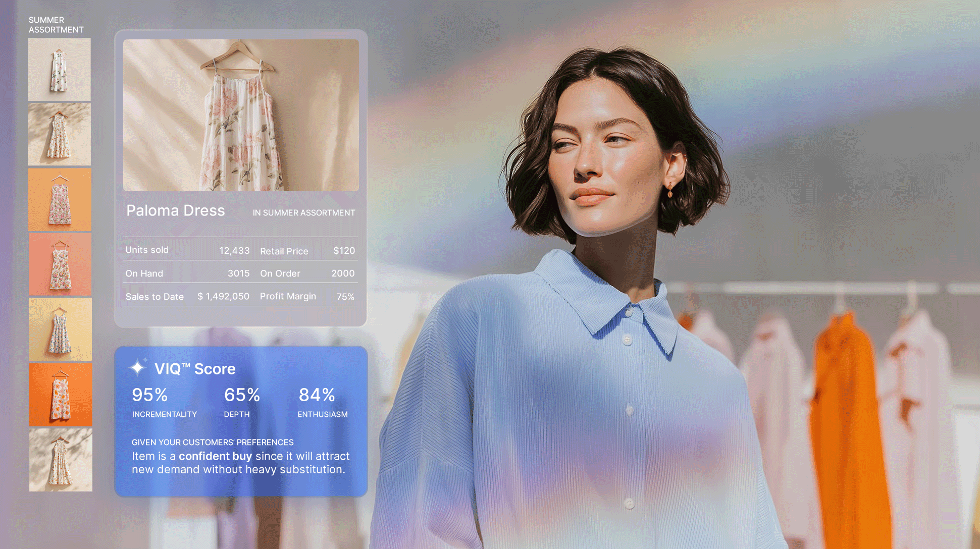This screenshot has width=980, height=549.
Task: Select the first white floral dress thumbnail
Action: (x=59, y=70)
